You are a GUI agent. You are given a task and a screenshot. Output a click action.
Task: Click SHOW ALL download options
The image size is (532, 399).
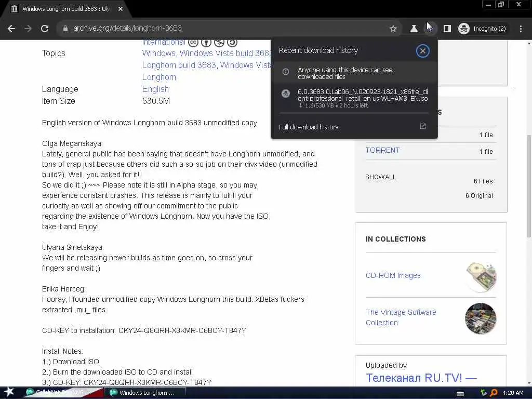pos(381,177)
